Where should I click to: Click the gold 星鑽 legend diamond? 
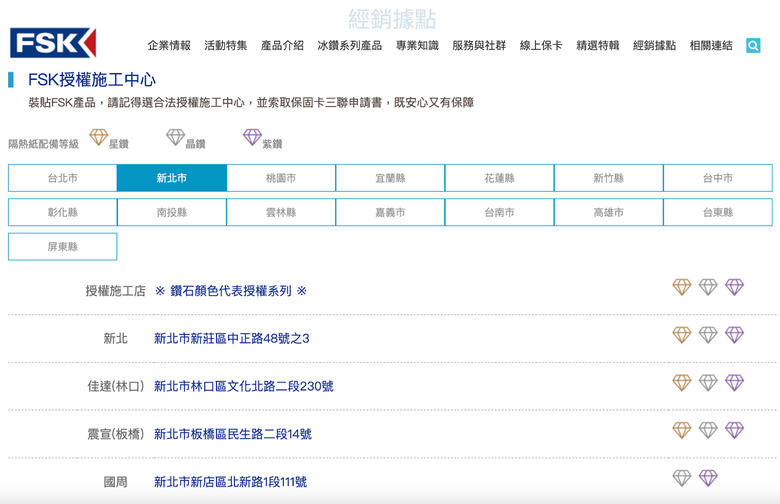[x=98, y=137]
